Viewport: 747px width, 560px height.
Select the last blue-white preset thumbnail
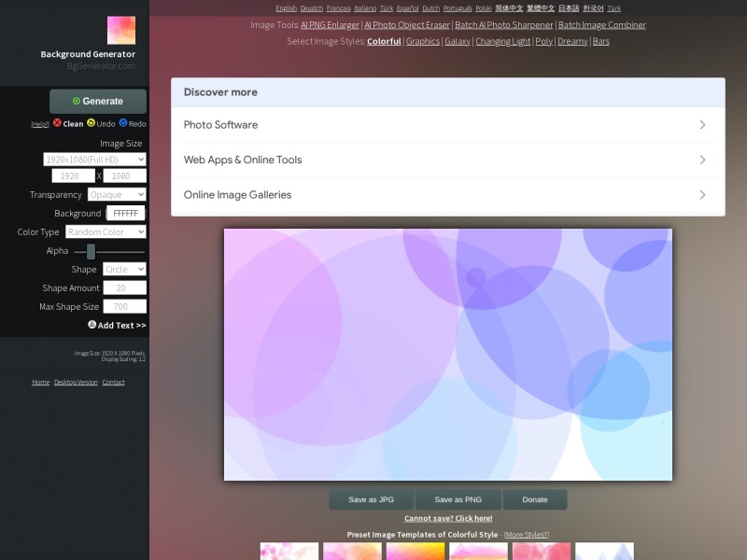click(604, 551)
